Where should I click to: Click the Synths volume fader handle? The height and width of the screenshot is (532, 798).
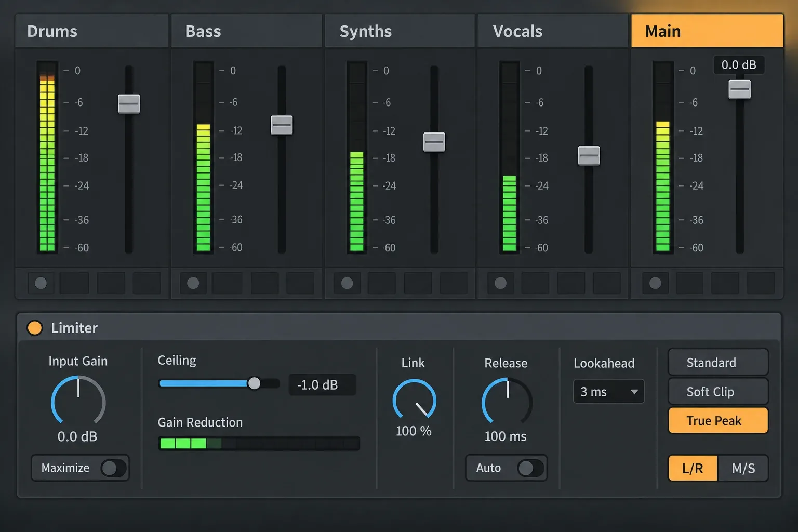pyautogui.click(x=434, y=142)
